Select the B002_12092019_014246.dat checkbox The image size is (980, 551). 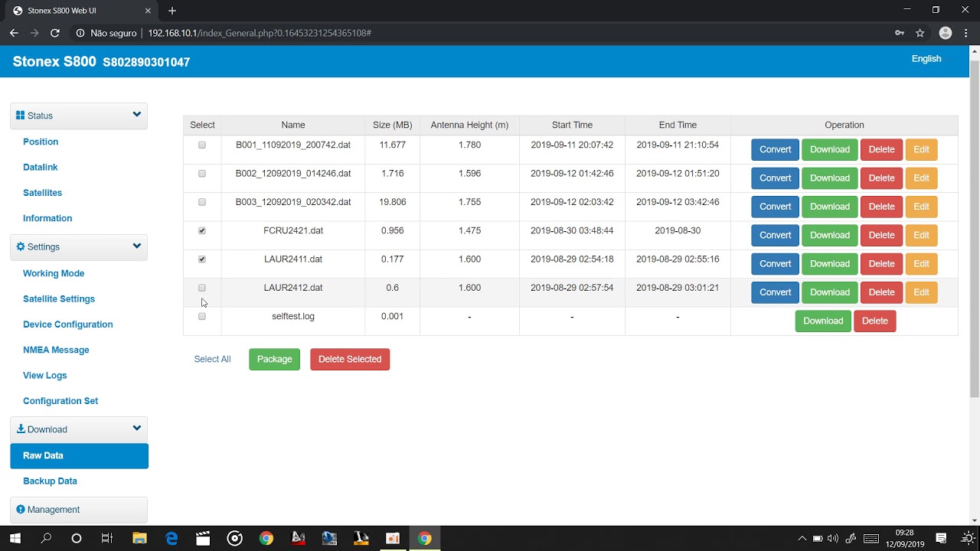coord(202,174)
